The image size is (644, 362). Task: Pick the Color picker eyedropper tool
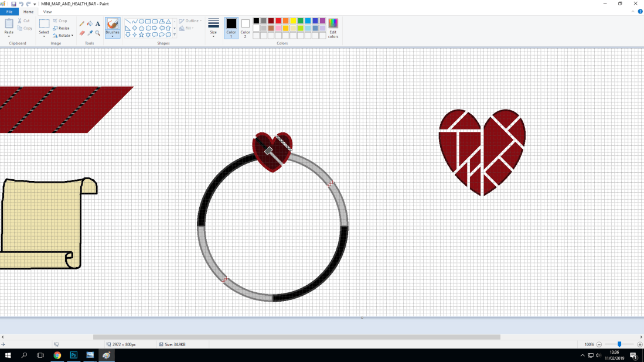(90, 33)
